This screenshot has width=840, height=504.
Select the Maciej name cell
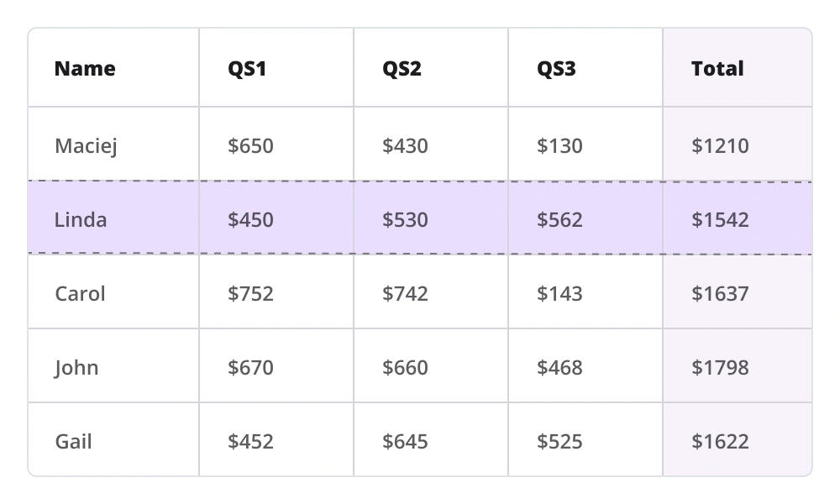(86, 146)
